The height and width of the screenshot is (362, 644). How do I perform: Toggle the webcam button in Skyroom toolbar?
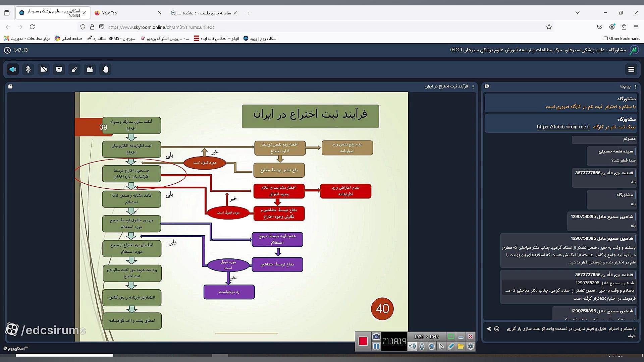(x=44, y=69)
